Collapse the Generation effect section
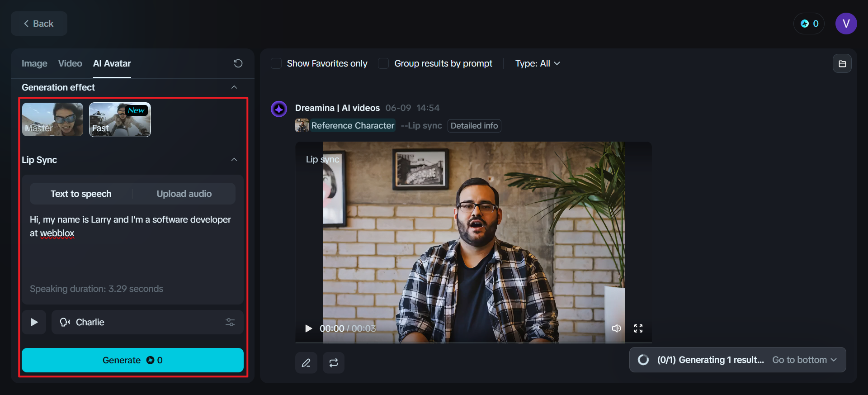This screenshot has height=395, width=868. pos(234,87)
